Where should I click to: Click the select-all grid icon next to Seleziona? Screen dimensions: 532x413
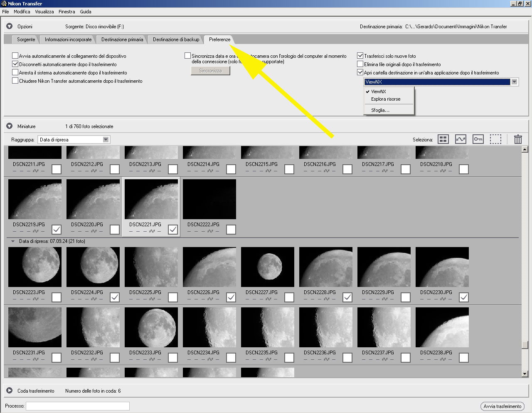tap(443, 139)
